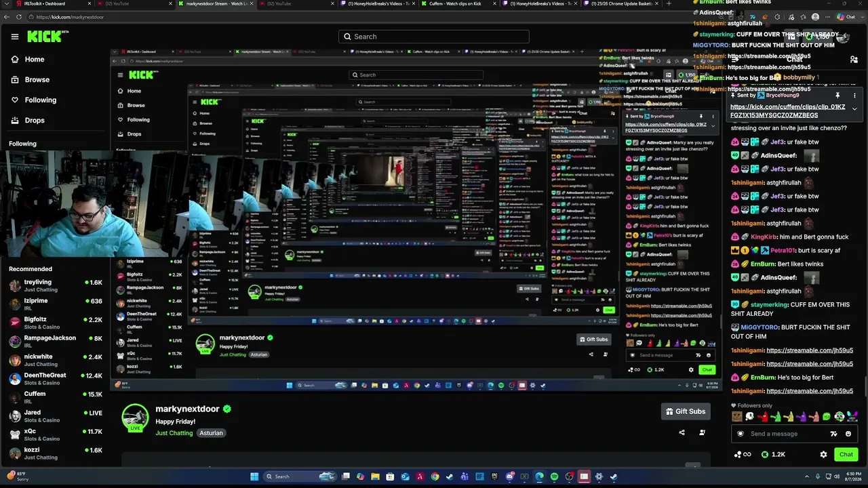Image resolution: width=868 pixels, height=488 pixels.
Task: Open recommended channel DeenTheGreat
Action: pyautogui.click(x=54, y=379)
